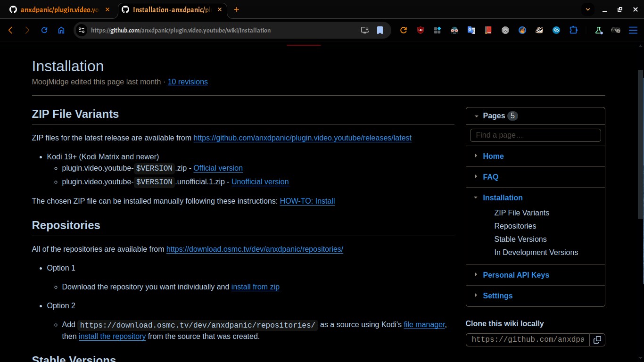
Task: Open the HOW-TO: Install link
Action: point(307,201)
